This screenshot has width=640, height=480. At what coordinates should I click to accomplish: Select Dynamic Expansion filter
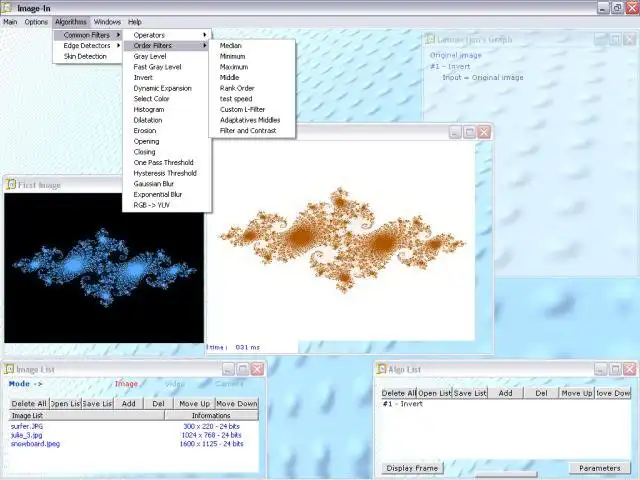click(167, 88)
